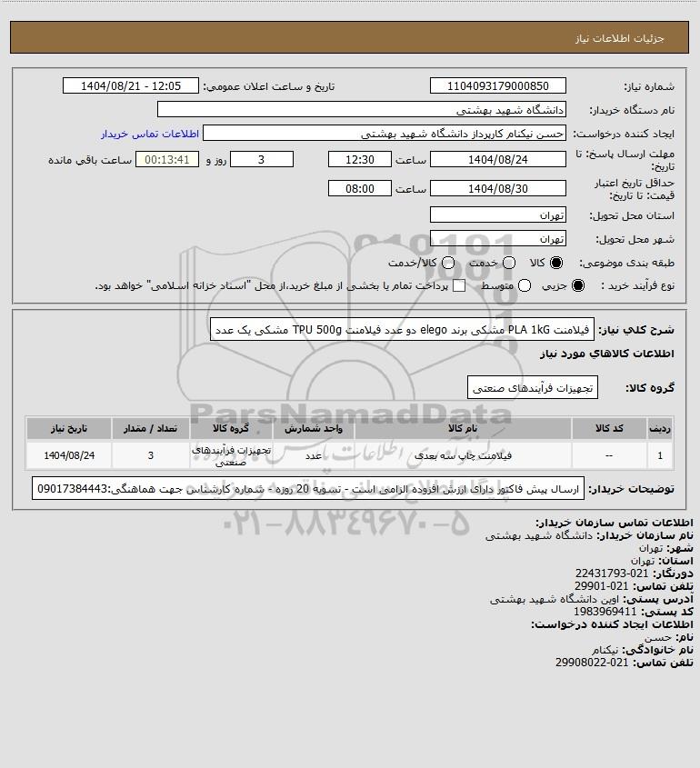
Task: Click the unit cell عدد
Action: 314,455
